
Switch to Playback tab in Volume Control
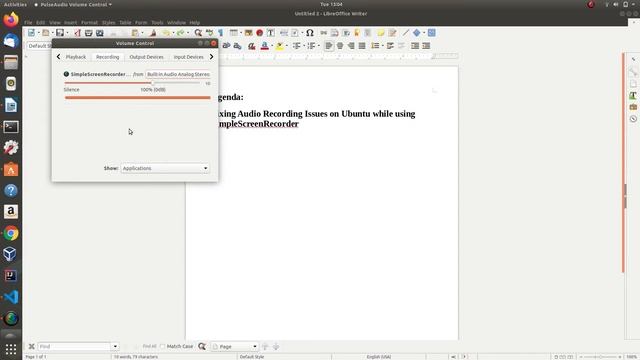point(76,57)
